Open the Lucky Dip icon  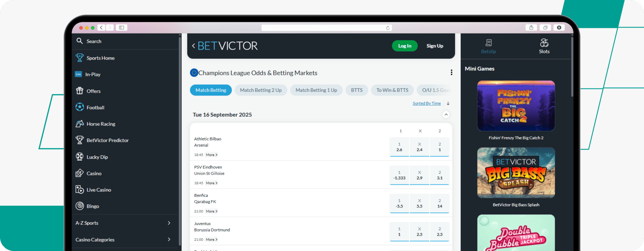(79, 157)
